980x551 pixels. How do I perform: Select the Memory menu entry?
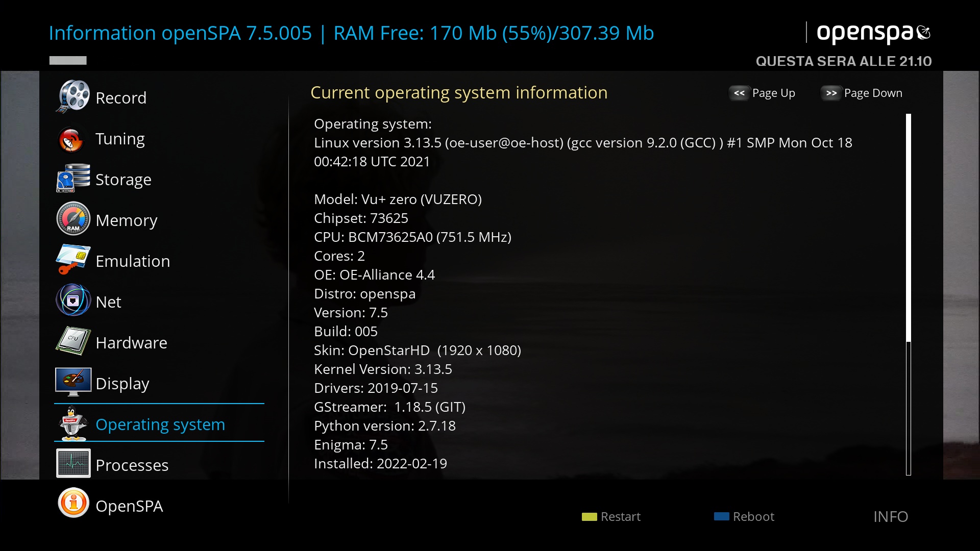point(159,220)
